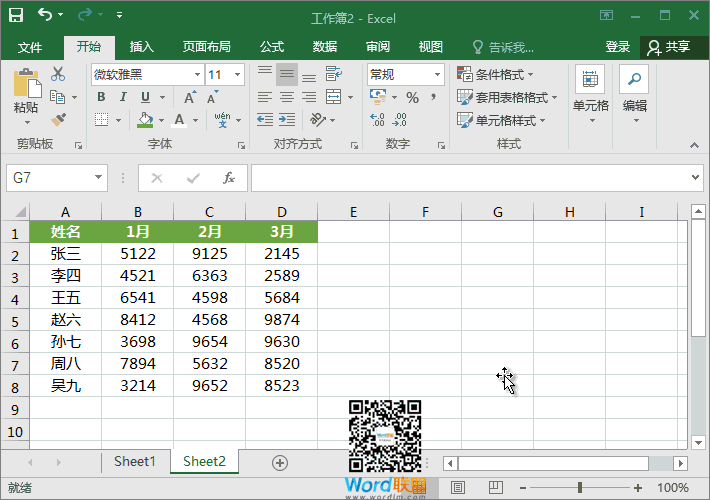
Task: Click the Paste clipboard icon
Action: pyautogui.click(x=26, y=83)
